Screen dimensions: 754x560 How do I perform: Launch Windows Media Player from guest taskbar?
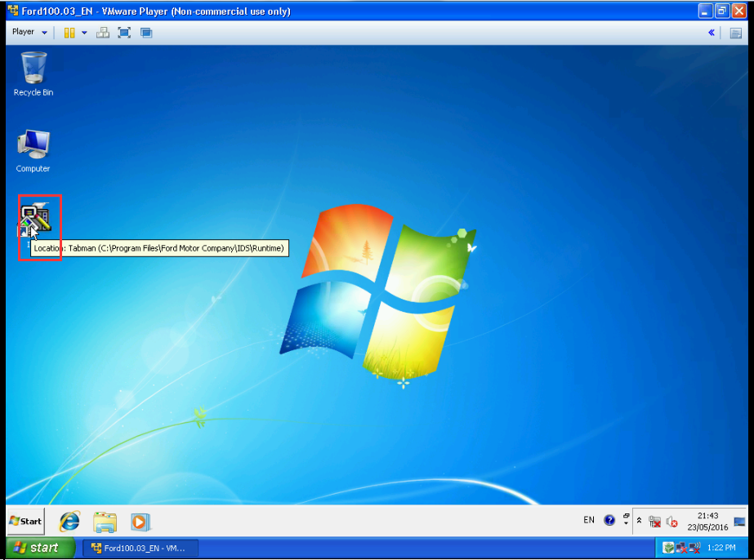pyautogui.click(x=141, y=522)
